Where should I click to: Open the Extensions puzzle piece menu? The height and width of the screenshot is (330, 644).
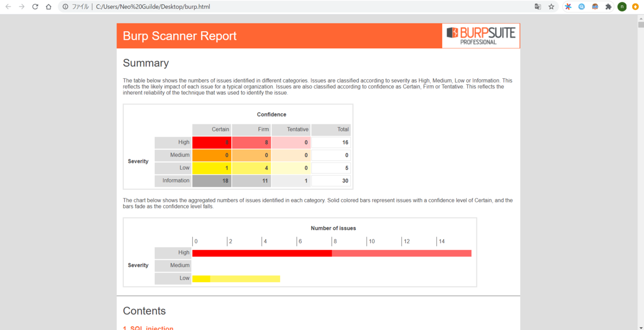click(x=608, y=7)
